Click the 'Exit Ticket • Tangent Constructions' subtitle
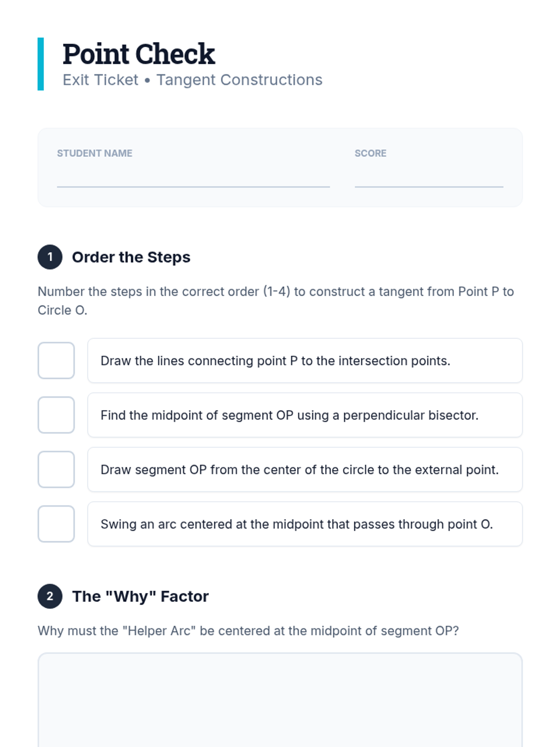Image resolution: width=560 pixels, height=747 pixels. coord(192,80)
